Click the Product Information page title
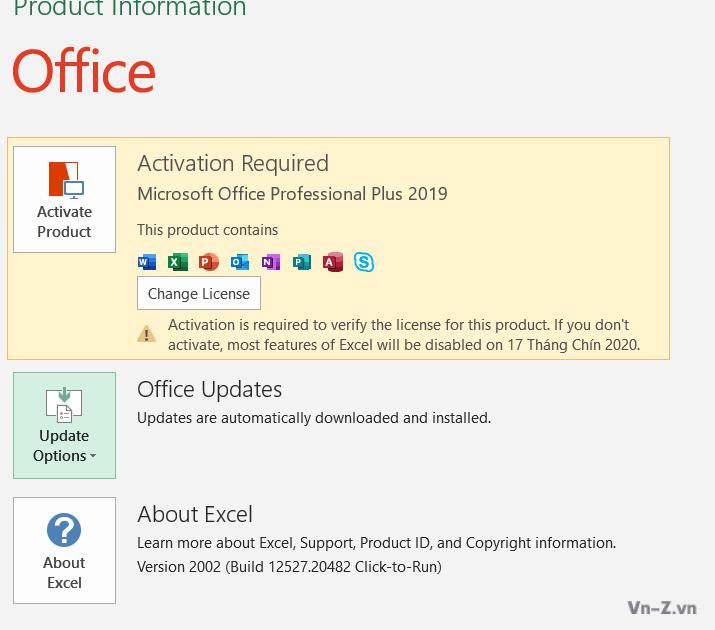The width and height of the screenshot is (715, 630). [130, 9]
